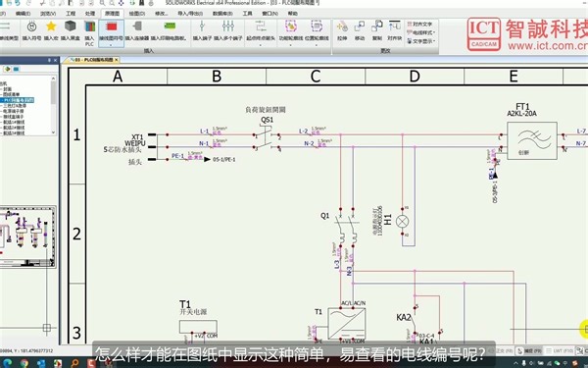Image resolution: width=588 pixels, height=368 pixels.
Task: Expand the Function Outline dropdown arrow
Action: 291,45
